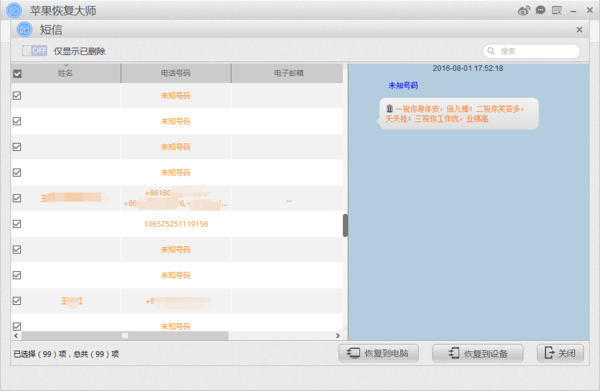Screen dimensions: 600x391
Task: Select the +86180 phone number row
Action: click(x=177, y=198)
